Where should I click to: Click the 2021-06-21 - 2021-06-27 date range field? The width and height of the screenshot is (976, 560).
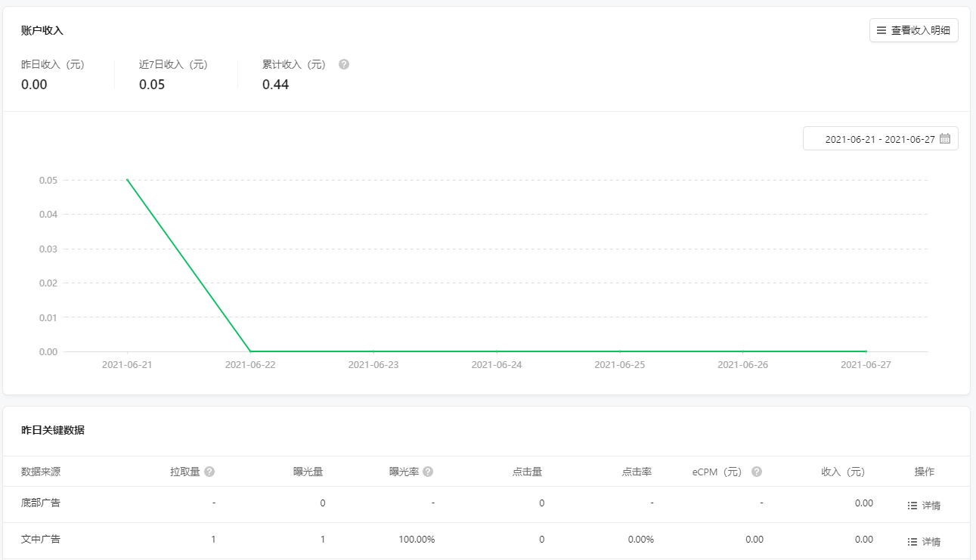[x=879, y=139]
